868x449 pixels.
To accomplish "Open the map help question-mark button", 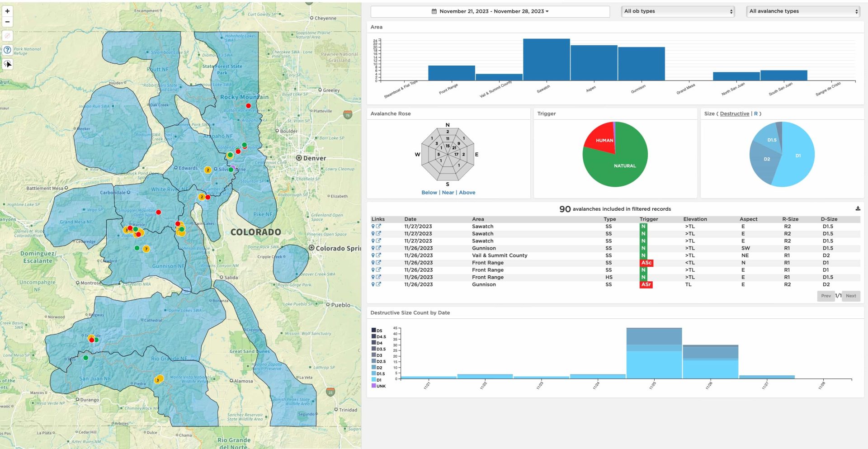I will coord(7,50).
